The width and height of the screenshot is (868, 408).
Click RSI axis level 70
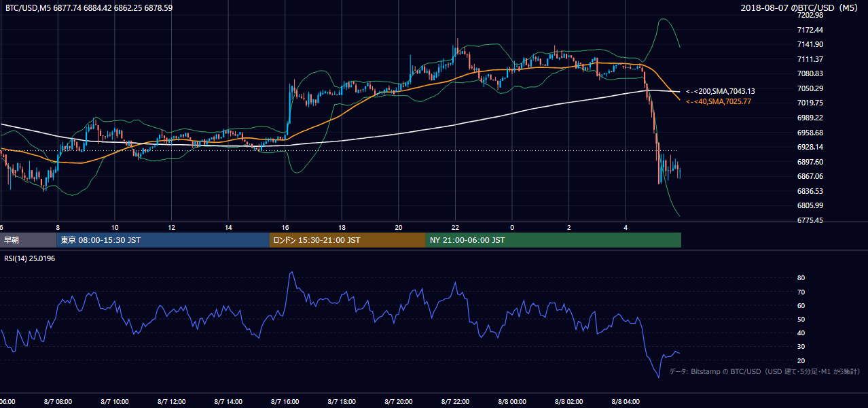coord(801,292)
